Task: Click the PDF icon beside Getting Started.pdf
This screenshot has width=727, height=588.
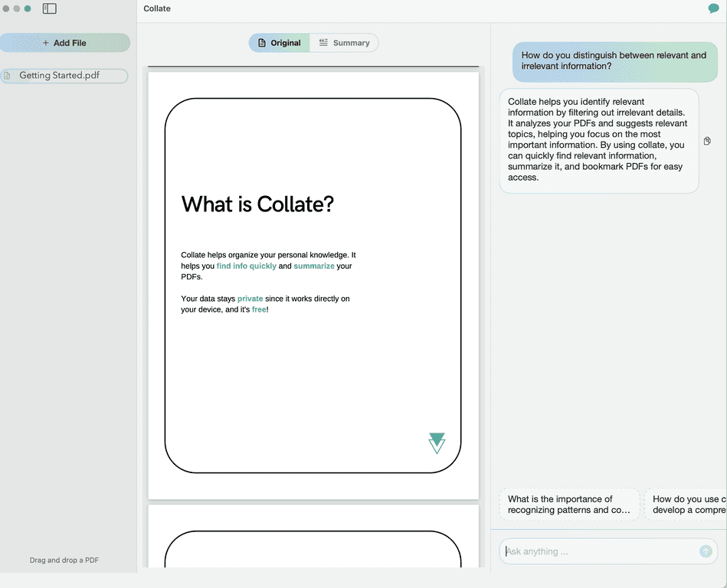Action: (9, 76)
